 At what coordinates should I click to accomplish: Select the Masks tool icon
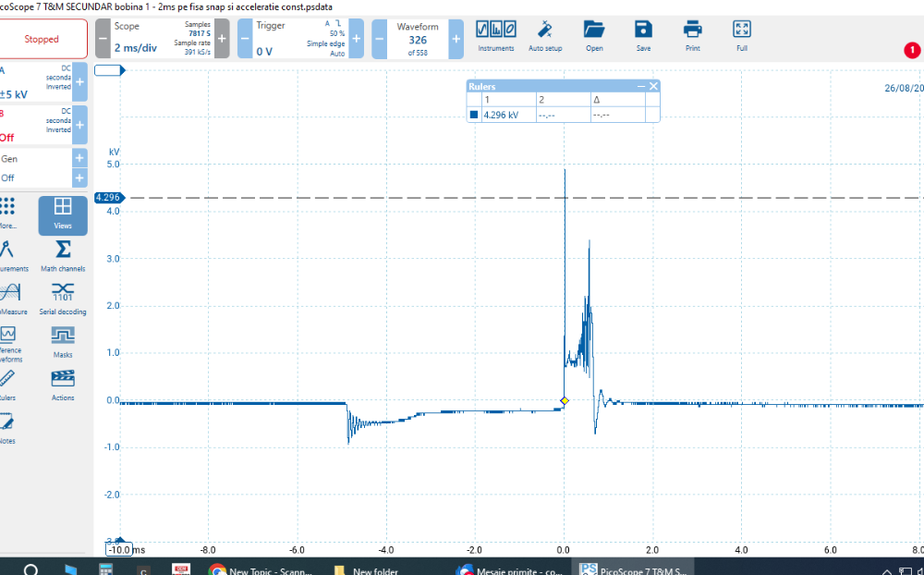point(63,341)
